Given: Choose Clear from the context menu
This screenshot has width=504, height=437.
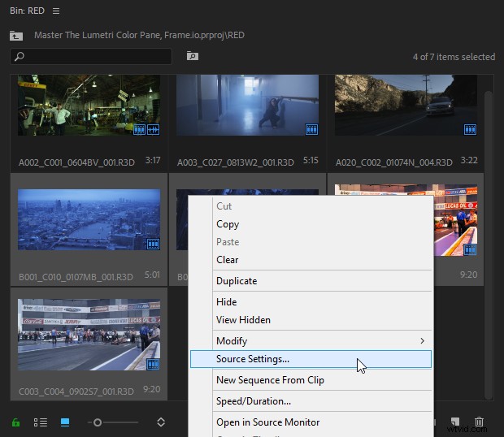Looking at the screenshot, I should coord(311,259).
